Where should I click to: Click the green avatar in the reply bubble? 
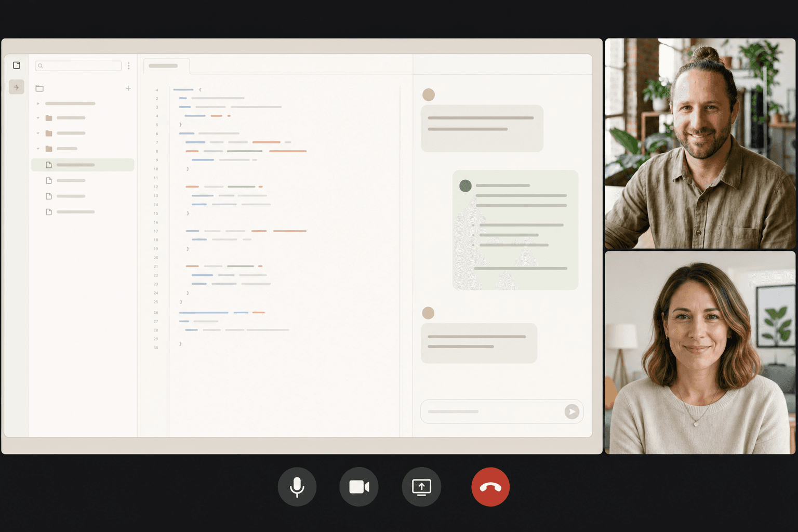pos(465,185)
